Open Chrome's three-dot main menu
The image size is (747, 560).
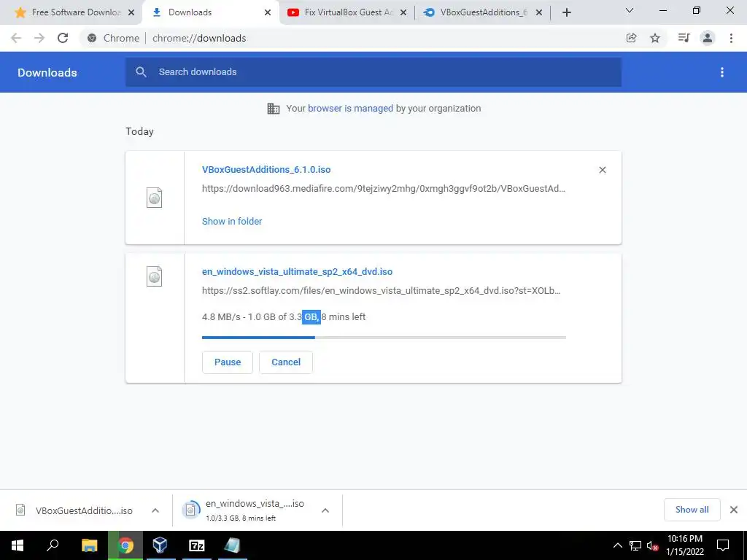pyautogui.click(x=731, y=38)
